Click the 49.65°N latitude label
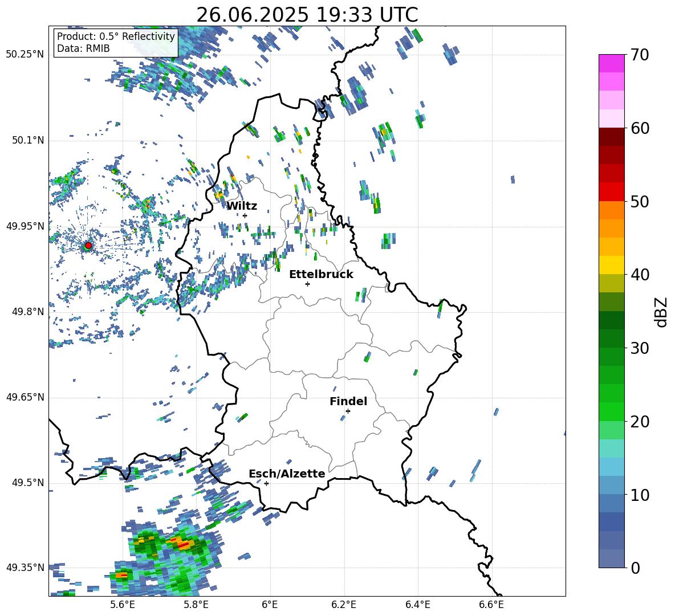 26,397
